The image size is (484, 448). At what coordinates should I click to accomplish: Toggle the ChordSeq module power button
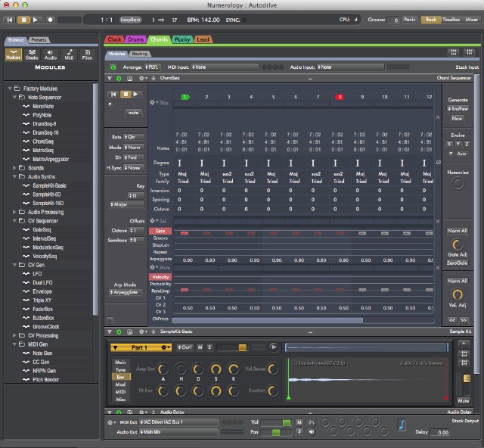click(119, 78)
